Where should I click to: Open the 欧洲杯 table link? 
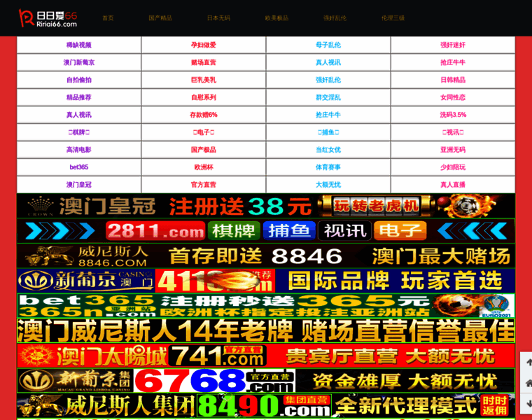pyautogui.click(x=204, y=167)
